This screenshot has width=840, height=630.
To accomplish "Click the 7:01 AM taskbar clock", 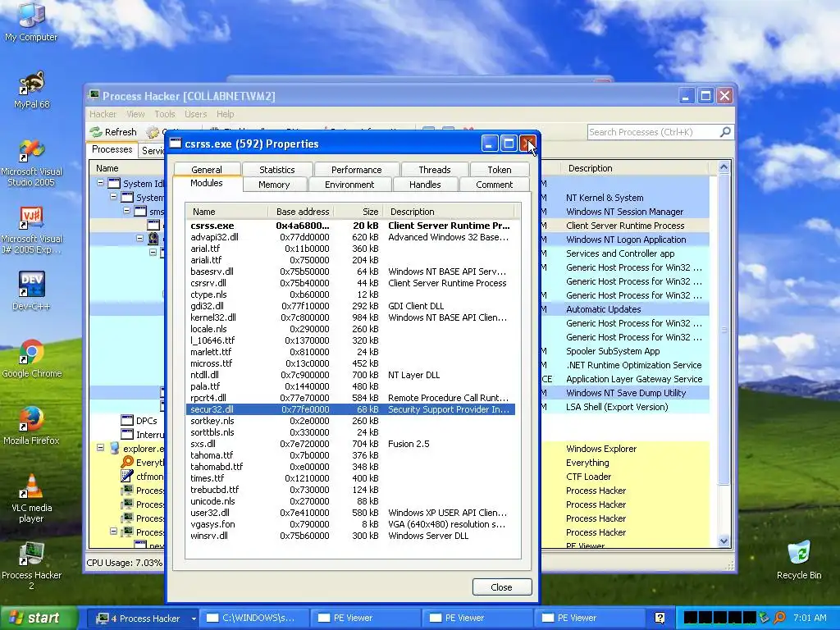I will pos(810,618).
